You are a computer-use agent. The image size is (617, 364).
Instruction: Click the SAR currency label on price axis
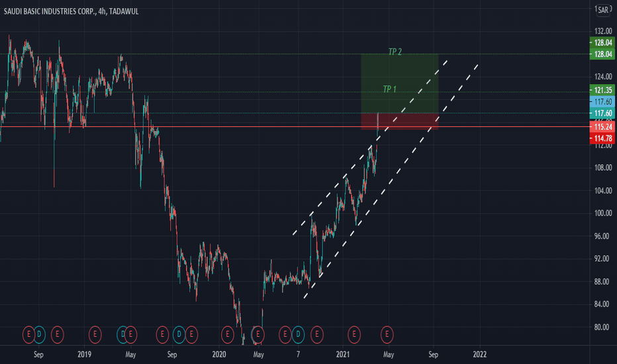click(x=603, y=10)
